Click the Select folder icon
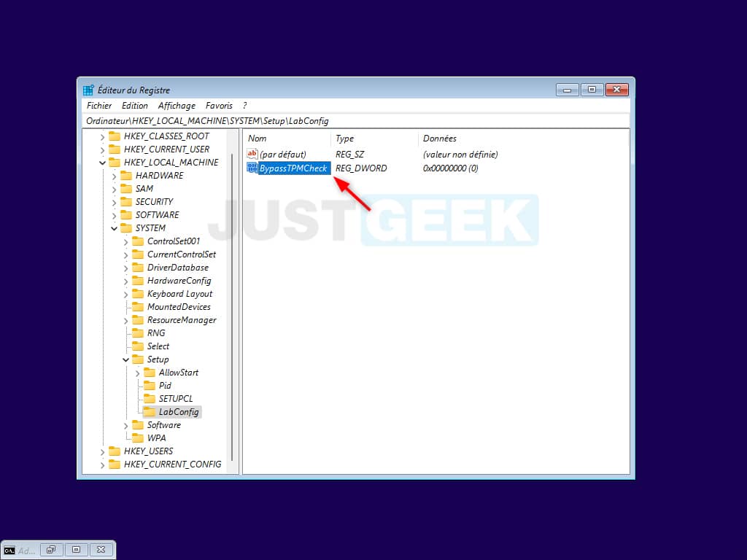 tap(138, 346)
